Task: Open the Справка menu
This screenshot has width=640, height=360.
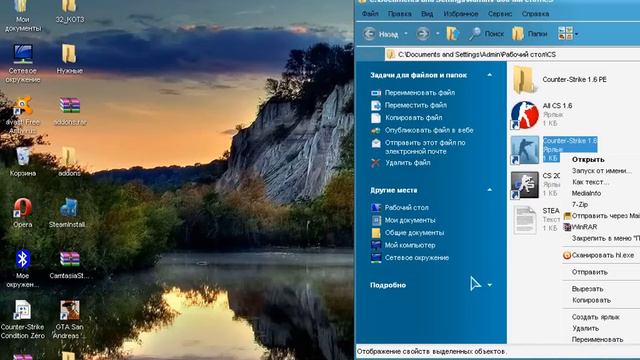Action: (535, 14)
